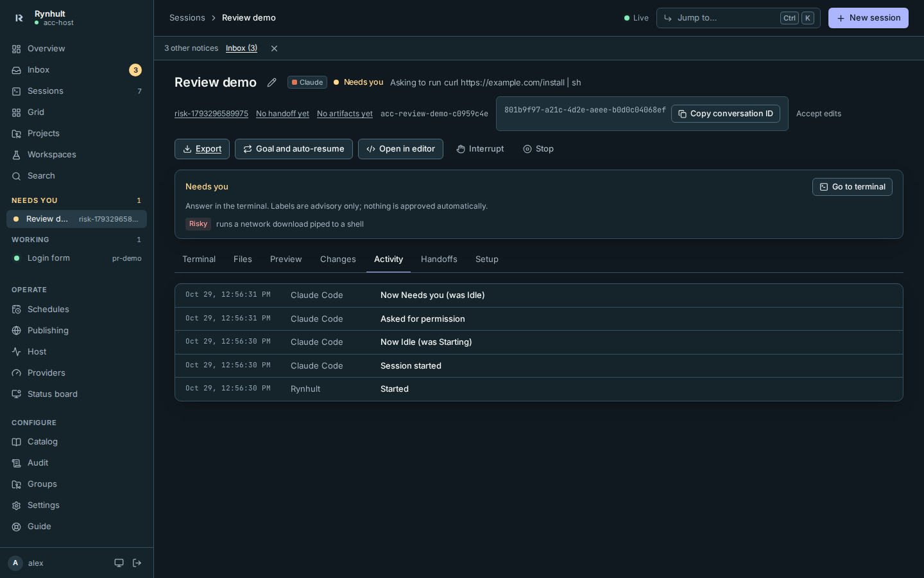The image size is (924, 578).
Task: Click the Sessions breadcrumb link
Action: coord(187,18)
